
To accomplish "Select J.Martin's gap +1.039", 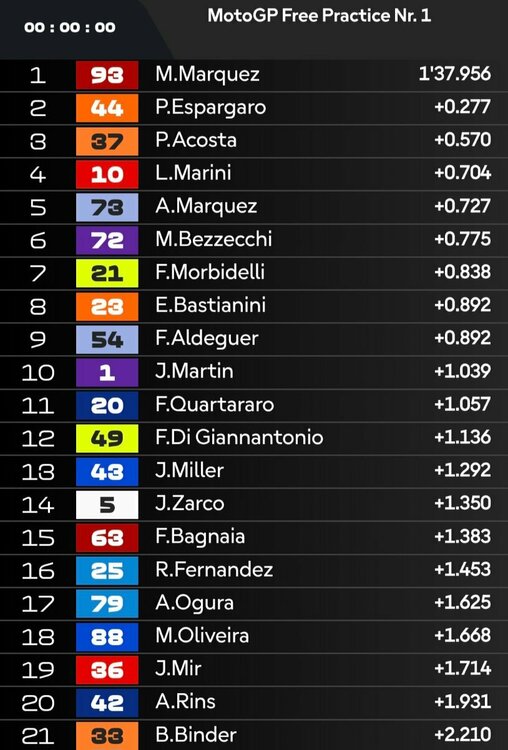I will [463, 371].
